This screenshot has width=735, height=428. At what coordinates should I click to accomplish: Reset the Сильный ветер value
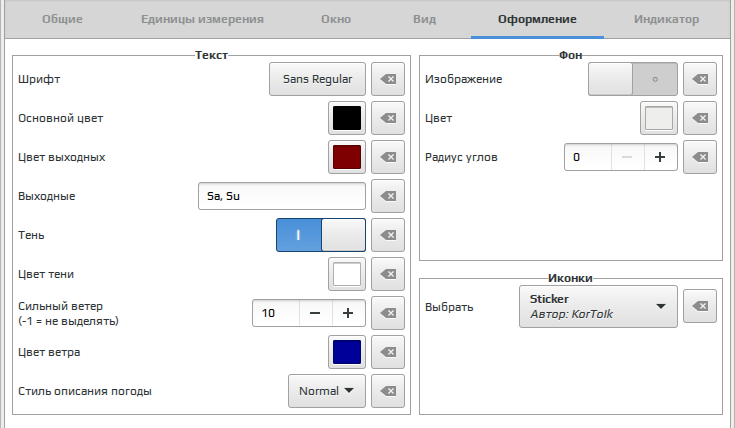[388, 313]
